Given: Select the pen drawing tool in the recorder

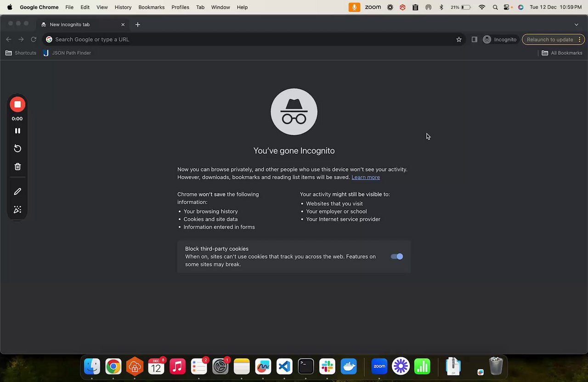Looking at the screenshot, I should pyautogui.click(x=17, y=191).
